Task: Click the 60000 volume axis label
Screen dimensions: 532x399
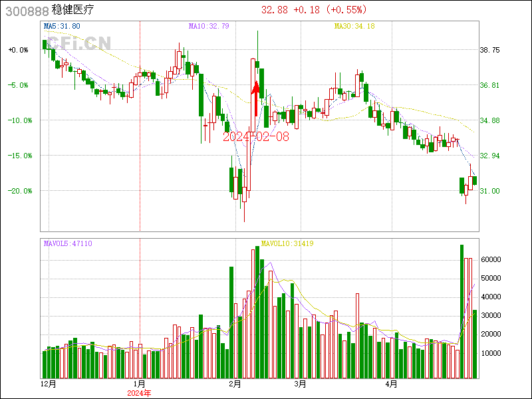Action: [491, 259]
